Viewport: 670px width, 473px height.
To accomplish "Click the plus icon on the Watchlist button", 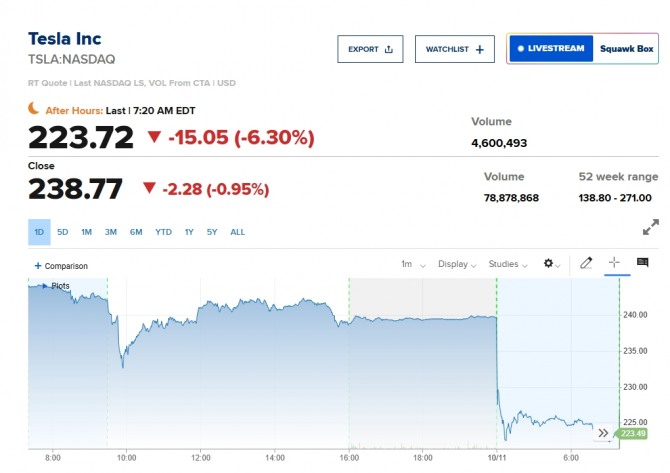I will [480, 50].
